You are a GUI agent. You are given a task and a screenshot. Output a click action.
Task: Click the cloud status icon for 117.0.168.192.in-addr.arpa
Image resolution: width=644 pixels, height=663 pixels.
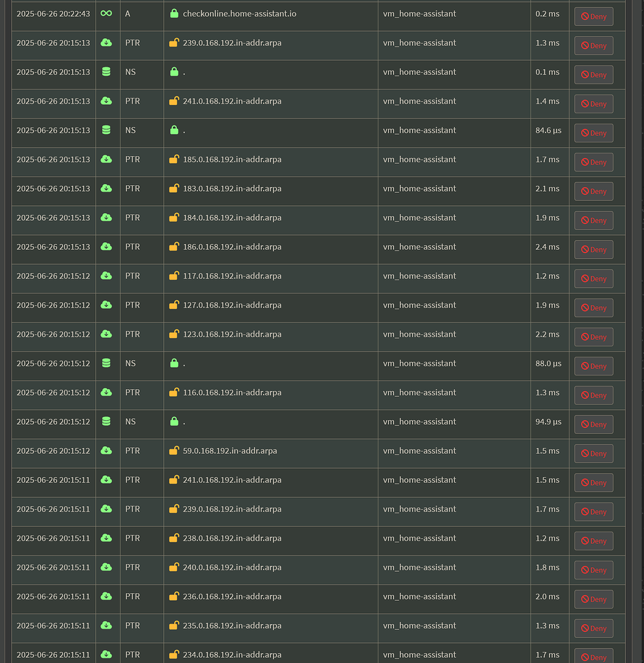click(106, 276)
